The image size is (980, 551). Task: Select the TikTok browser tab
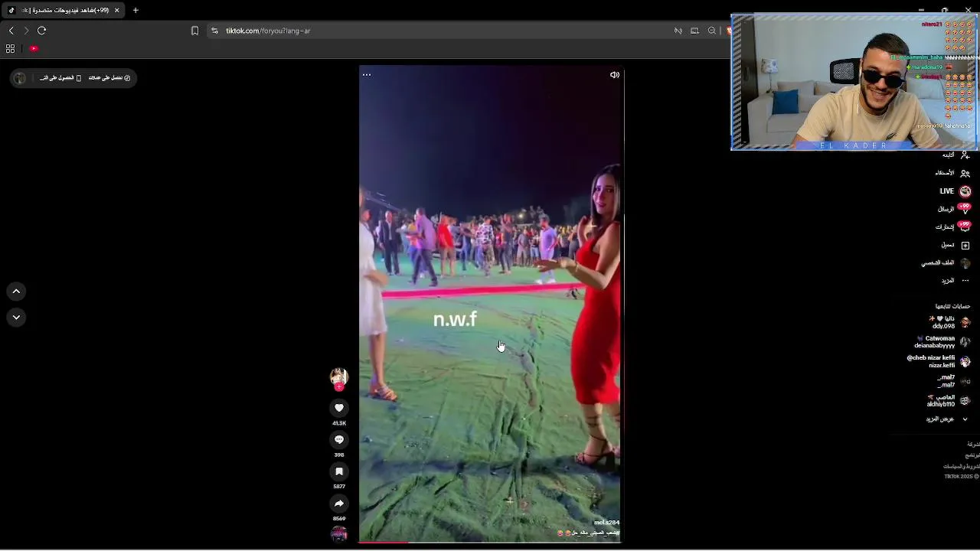63,10
